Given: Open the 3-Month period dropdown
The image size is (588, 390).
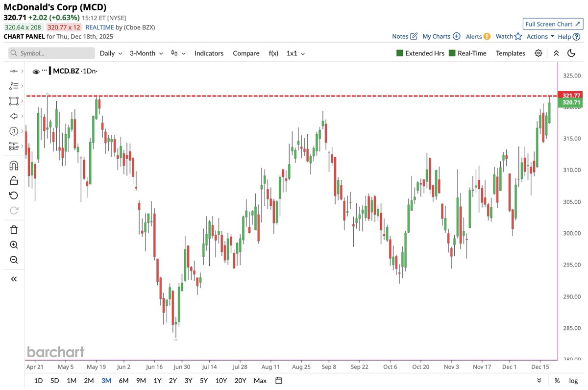Looking at the screenshot, I should 146,53.
